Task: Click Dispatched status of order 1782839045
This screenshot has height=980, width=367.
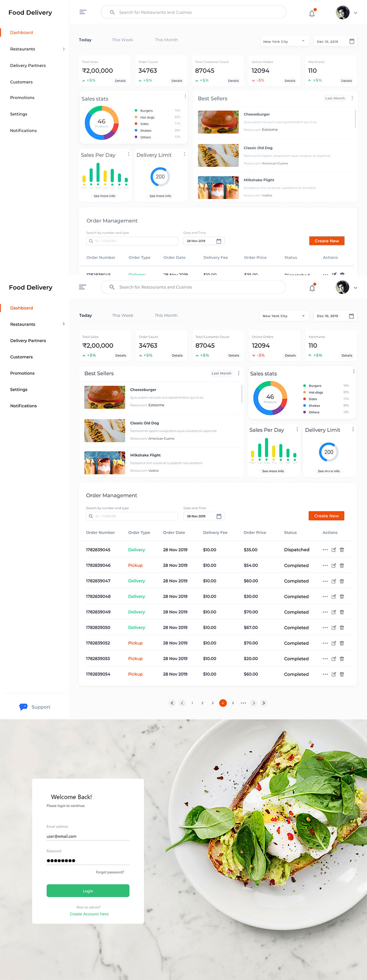Action: tap(297, 550)
